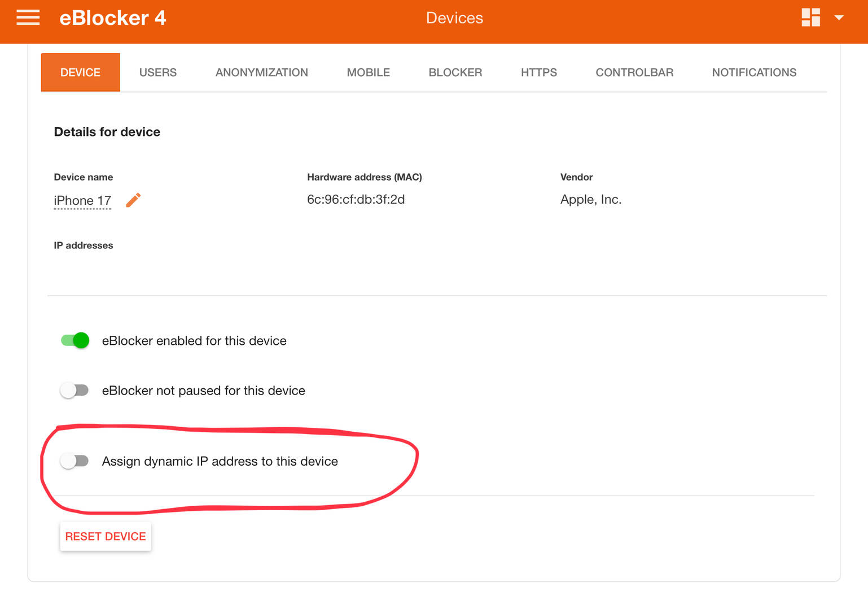Select the CONTROLBAR tab
868x609 pixels.
[634, 72]
